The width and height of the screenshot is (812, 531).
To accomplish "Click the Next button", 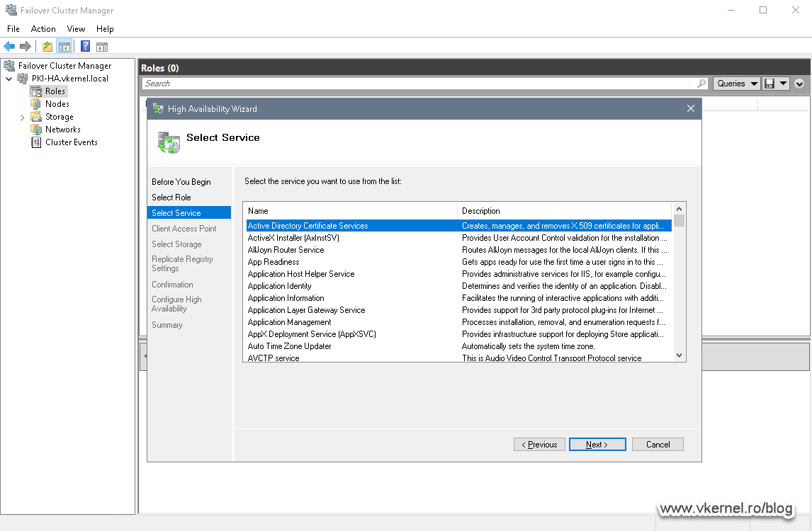I will (597, 445).
